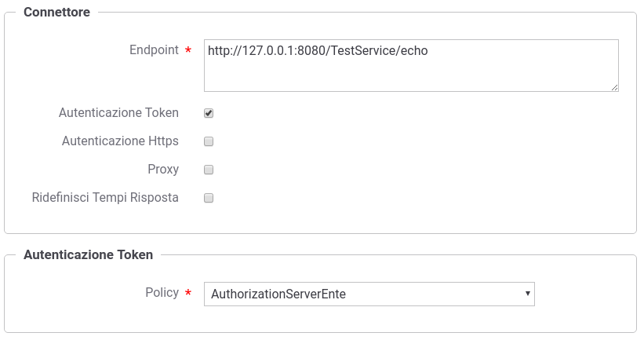The image size is (644, 340).
Task: Enable the Autenticazione Https checkbox
Action: 209,141
